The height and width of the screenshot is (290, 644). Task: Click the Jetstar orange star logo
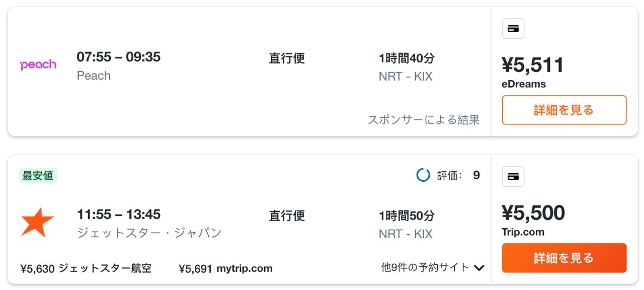[x=38, y=223]
